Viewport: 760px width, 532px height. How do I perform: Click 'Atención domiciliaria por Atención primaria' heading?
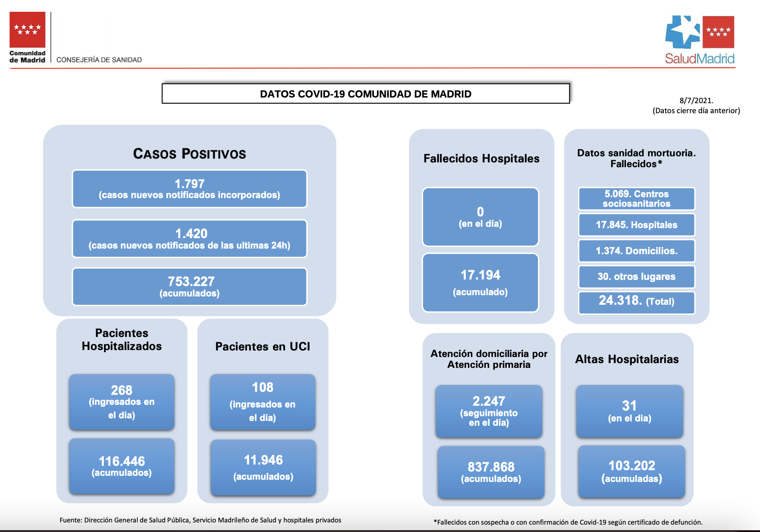489,359
